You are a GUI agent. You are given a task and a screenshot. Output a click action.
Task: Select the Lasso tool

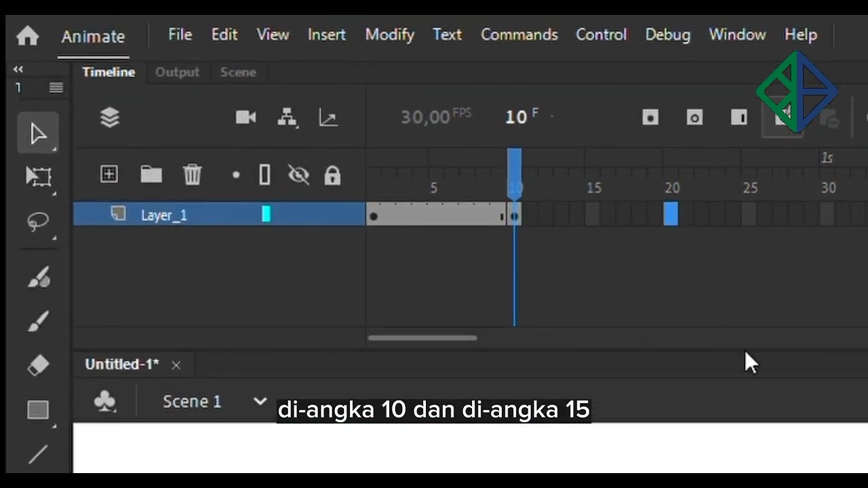point(38,222)
